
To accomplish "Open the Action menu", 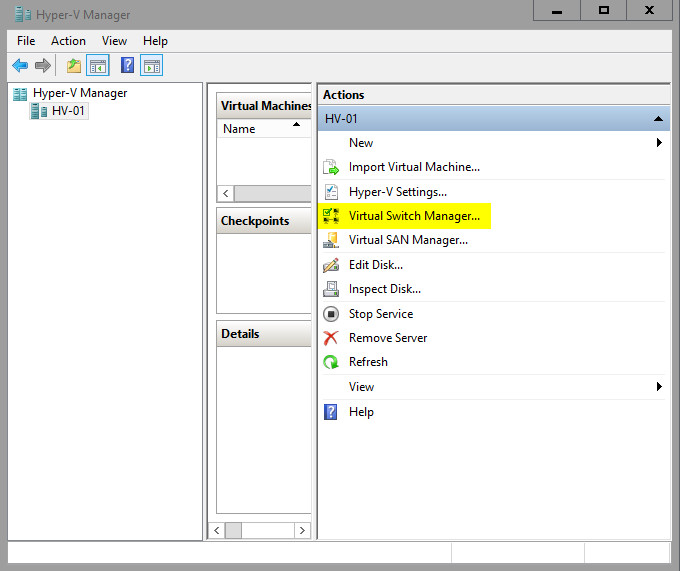I will (68, 41).
